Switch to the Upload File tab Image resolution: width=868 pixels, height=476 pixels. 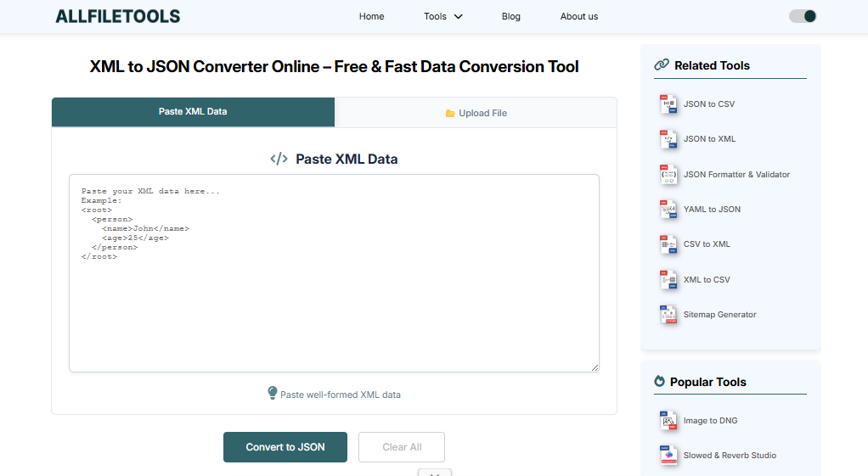(x=476, y=113)
